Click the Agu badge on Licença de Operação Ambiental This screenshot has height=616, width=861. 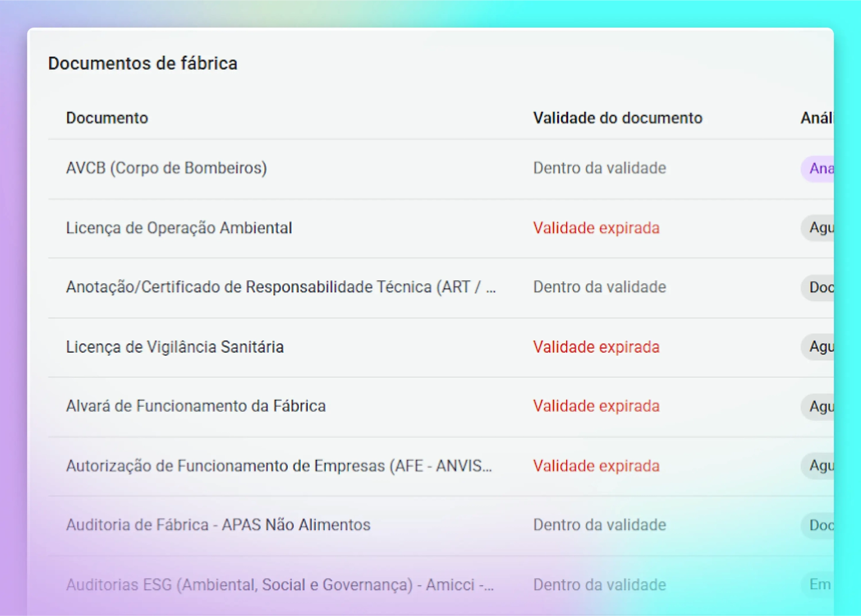click(820, 228)
